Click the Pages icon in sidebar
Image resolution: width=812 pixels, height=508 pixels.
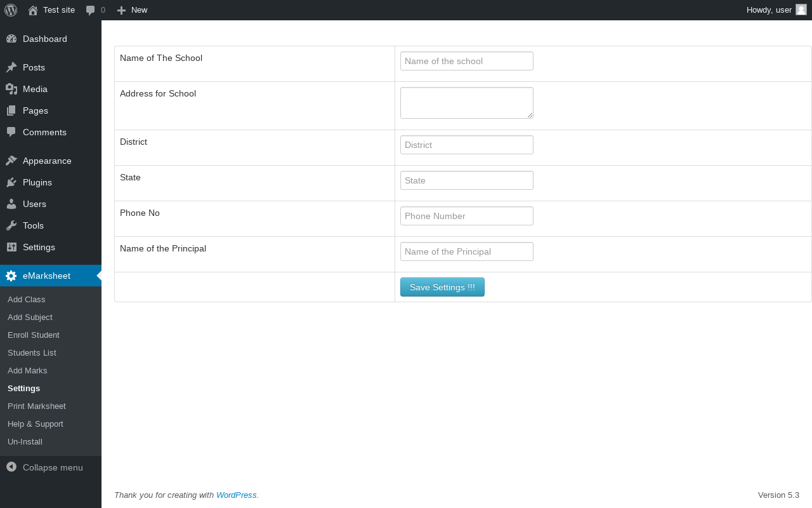tap(11, 110)
